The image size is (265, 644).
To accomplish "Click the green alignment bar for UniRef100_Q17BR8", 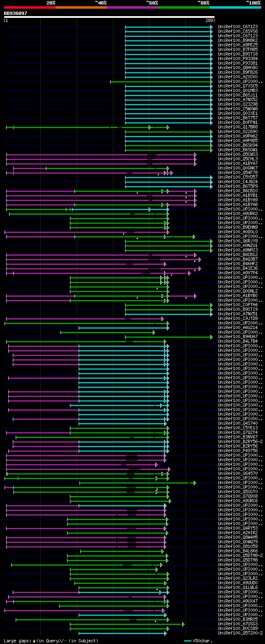I will pyautogui.click(x=88, y=127).
